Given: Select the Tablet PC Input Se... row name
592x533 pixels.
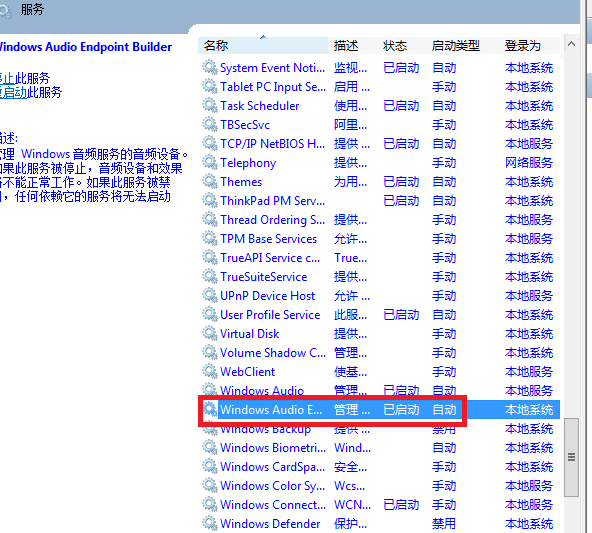Looking at the screenshot, I should click(x=273, y=87).
